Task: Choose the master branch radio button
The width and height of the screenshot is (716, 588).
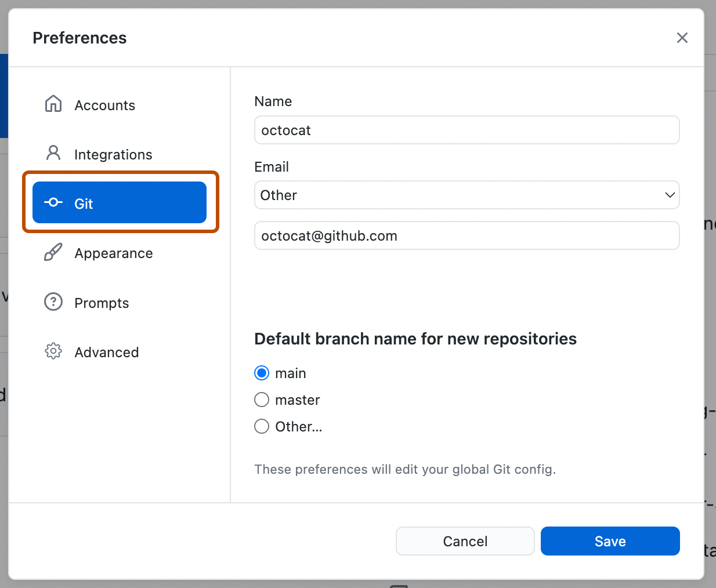Action: coord(262,400)
